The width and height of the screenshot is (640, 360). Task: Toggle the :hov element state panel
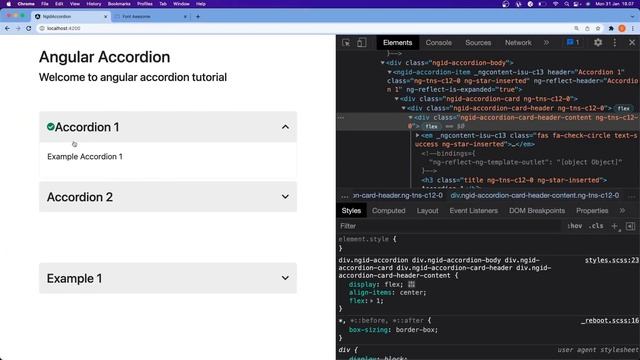tap(574, 226)
